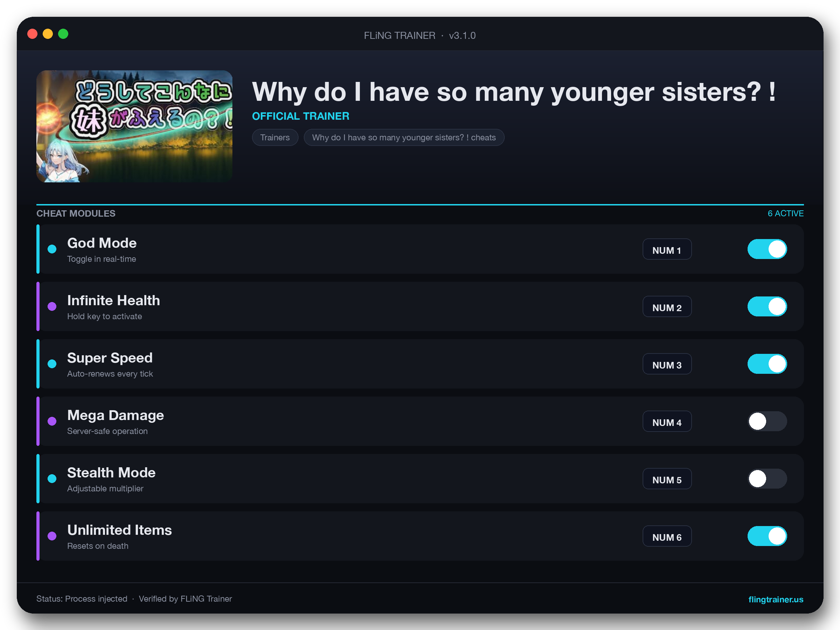Click the game cover artwork thumbnail

134,126
